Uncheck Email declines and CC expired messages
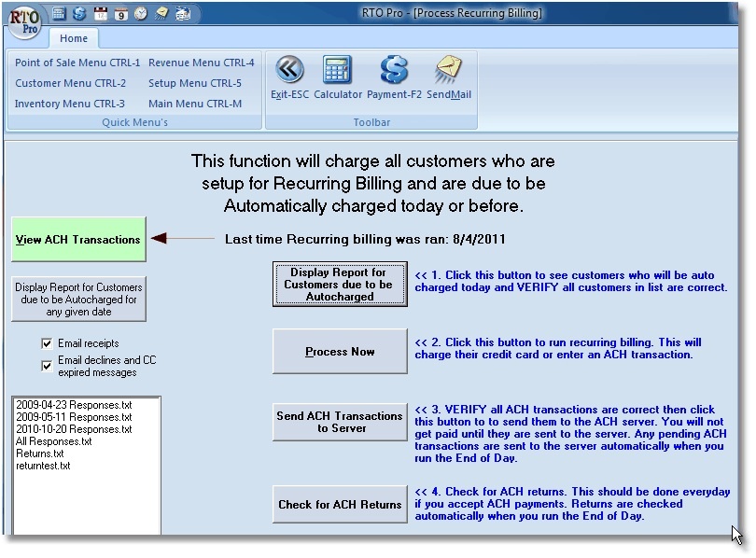 [47, 366]
